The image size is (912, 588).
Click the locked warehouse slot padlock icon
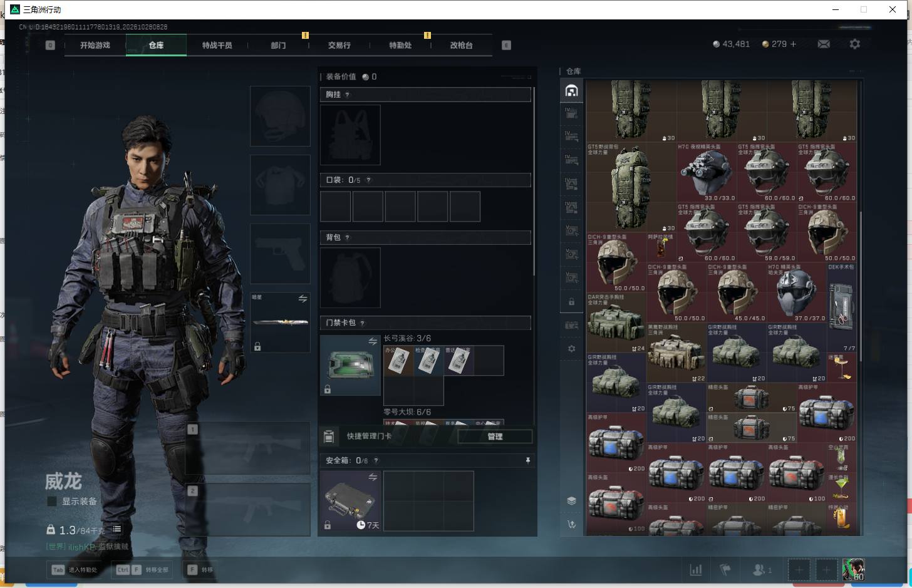coord(571,302)
